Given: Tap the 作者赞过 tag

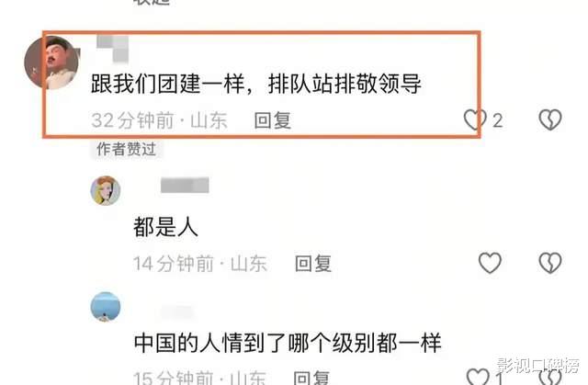Looking at the screenshot, I should (127, 149).
